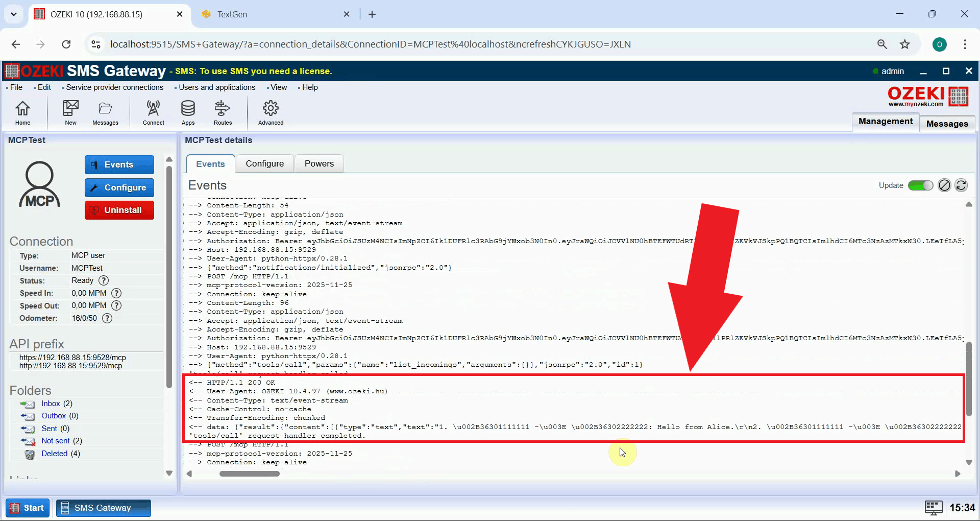Click the Outbox envelope icon

28,416
